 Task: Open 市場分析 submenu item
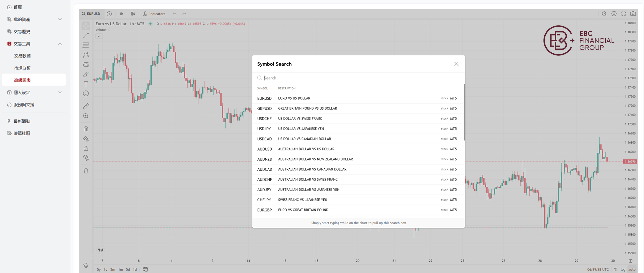[34, 68]
